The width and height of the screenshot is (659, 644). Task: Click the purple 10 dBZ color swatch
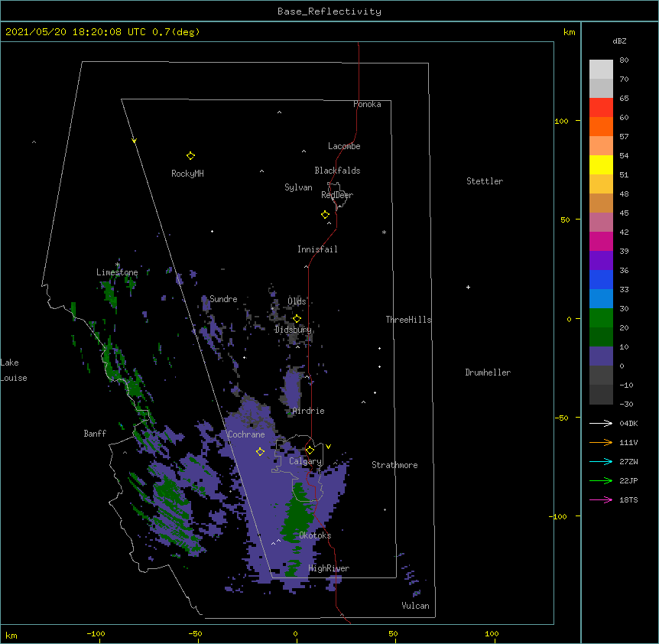(601, 356)
